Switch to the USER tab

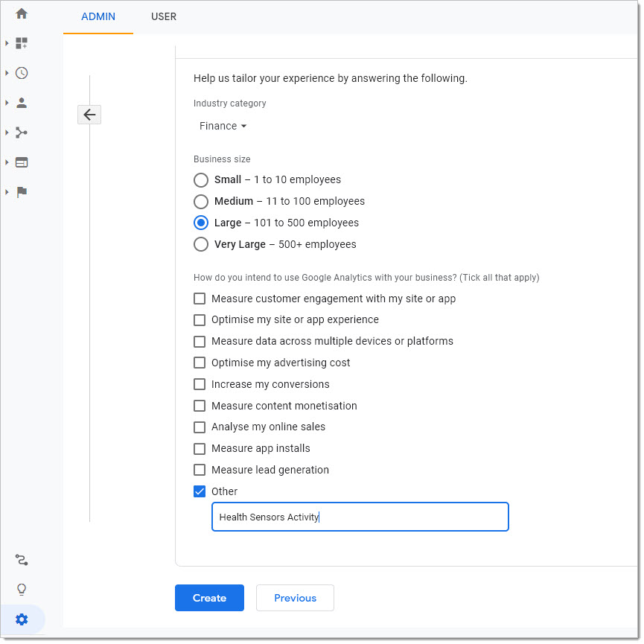tap(164, 17)
